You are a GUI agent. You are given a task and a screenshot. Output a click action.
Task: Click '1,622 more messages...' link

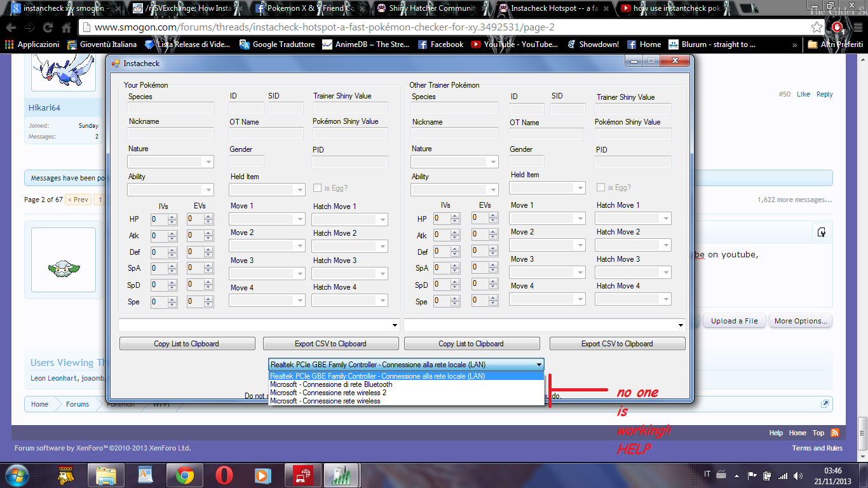[794, 200]
